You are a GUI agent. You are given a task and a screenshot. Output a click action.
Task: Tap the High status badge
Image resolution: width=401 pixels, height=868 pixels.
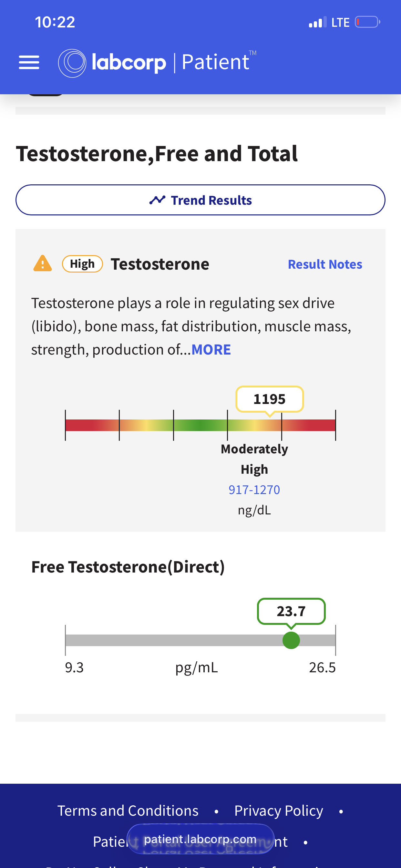coord(82,263)
